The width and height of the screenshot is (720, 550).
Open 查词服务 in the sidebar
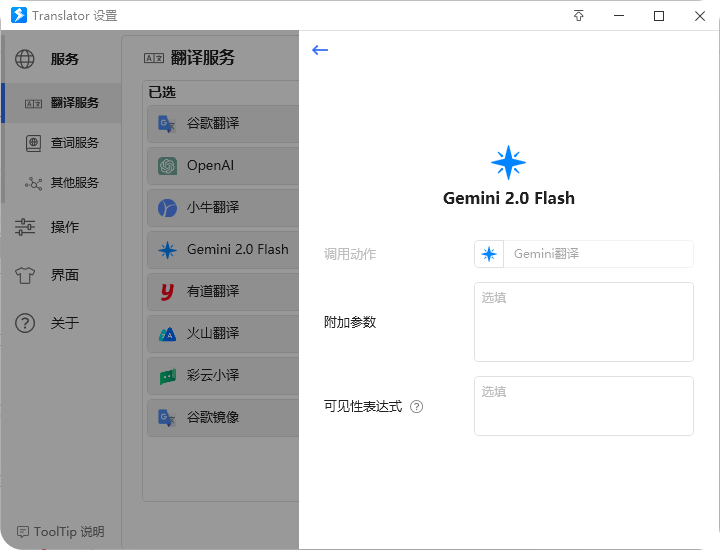point(61,143)
